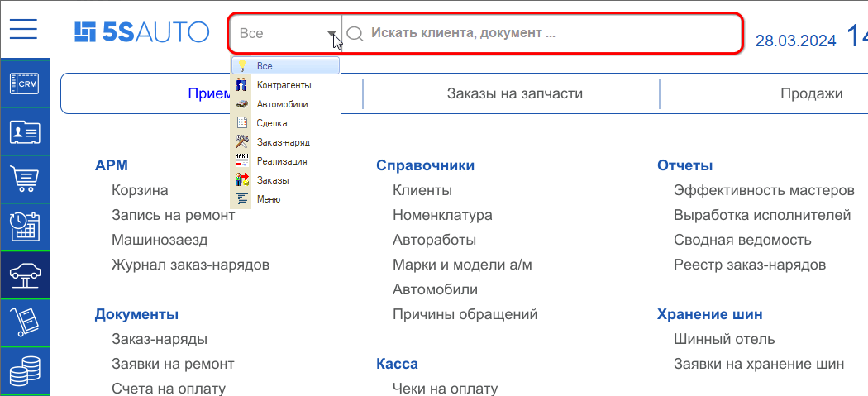Choose Автомобили in the search filter list
Image resolution: width=868 pixels, height=396 pixels.
286,104
